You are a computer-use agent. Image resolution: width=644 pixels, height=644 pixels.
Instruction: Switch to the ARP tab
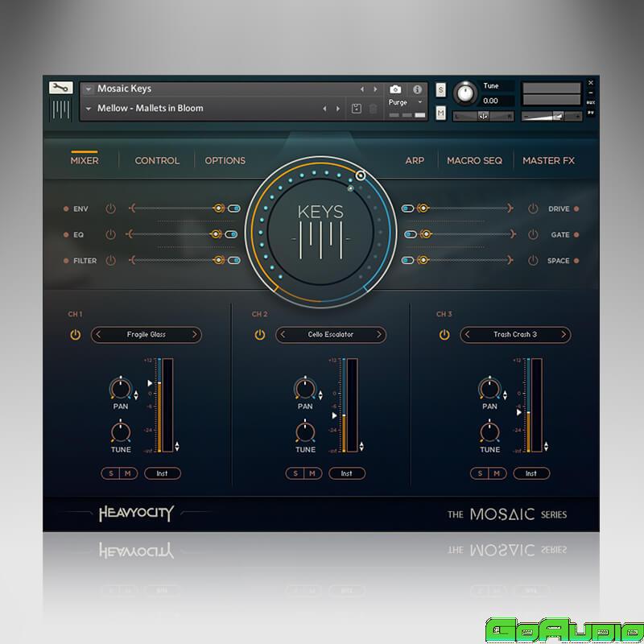415,160
